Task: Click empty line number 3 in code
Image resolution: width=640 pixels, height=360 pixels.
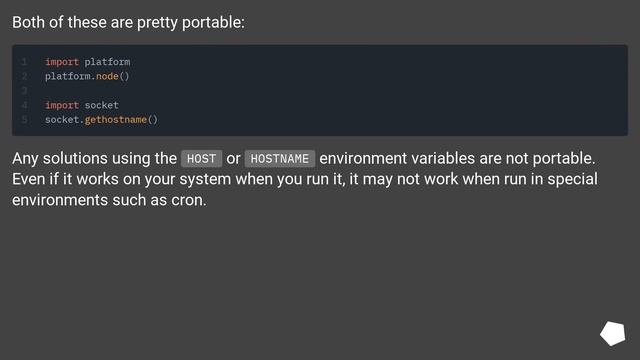Action: click(x=24, y=91)
